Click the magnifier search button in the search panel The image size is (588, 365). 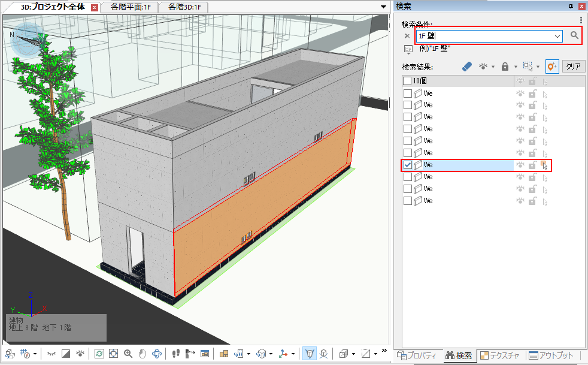click(574, 36)
